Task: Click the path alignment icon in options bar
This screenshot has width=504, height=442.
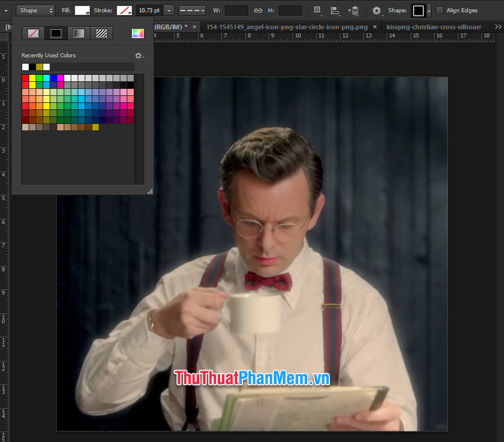Action: [x=335, y=10]
